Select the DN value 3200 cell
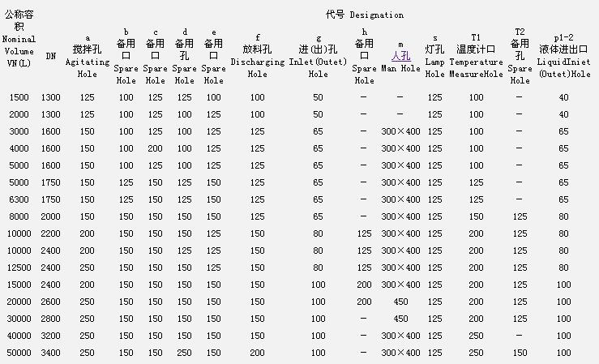 click(x=51, y=336)
